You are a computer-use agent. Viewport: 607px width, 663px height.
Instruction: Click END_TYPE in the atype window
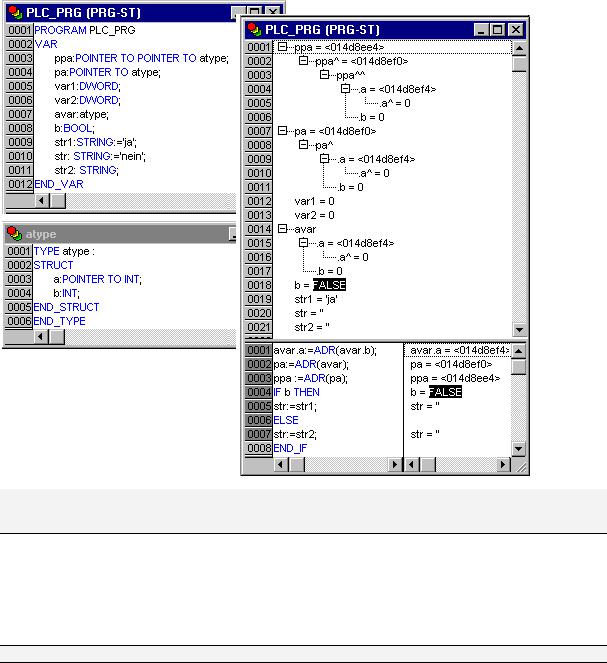(60, 321)
